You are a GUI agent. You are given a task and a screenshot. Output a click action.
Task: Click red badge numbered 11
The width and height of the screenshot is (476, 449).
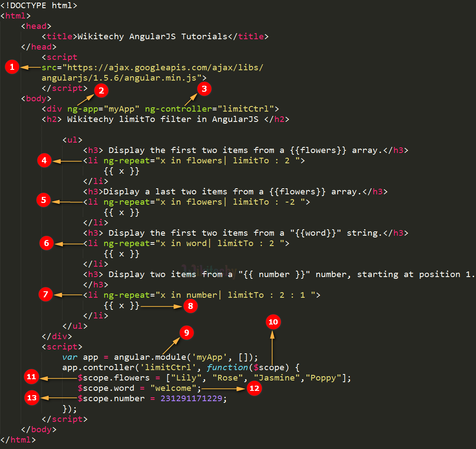[x=31, y=377]
